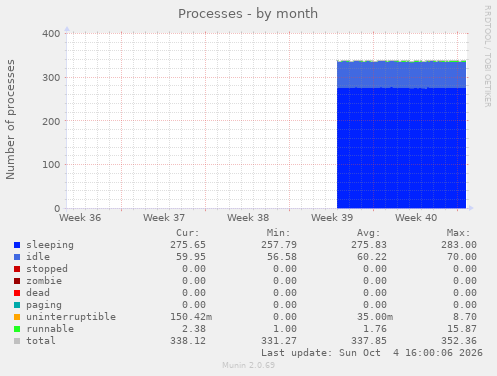Viewport: 497px width, 376px height.
Task: Select the 'paging' legend label
Action: click(44, 305)
